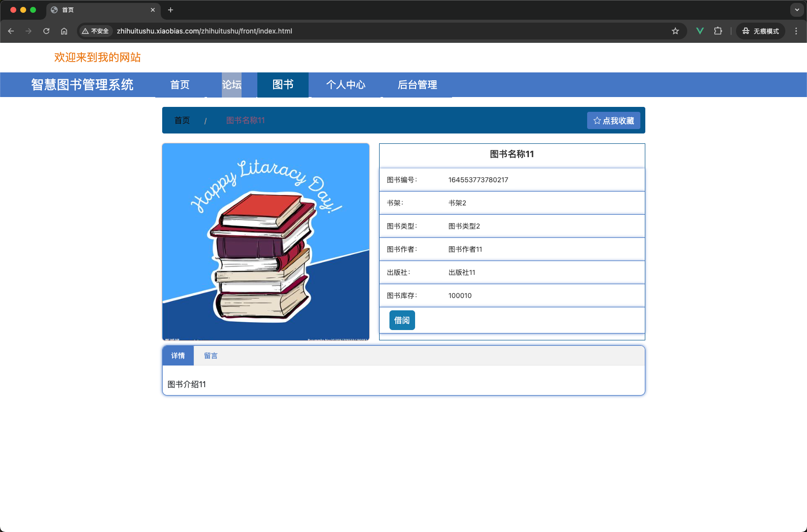Go back using browser back arrow

[x=11, y=31]
